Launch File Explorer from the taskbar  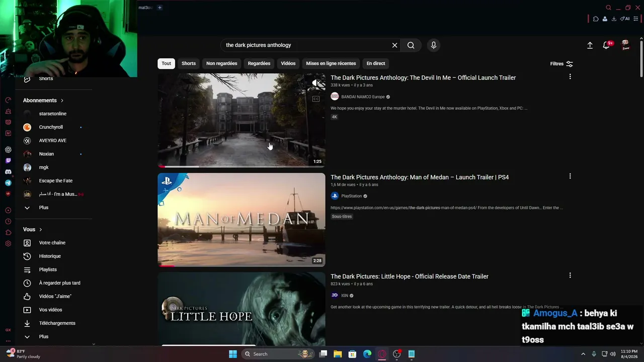click(x=338, y=354)
